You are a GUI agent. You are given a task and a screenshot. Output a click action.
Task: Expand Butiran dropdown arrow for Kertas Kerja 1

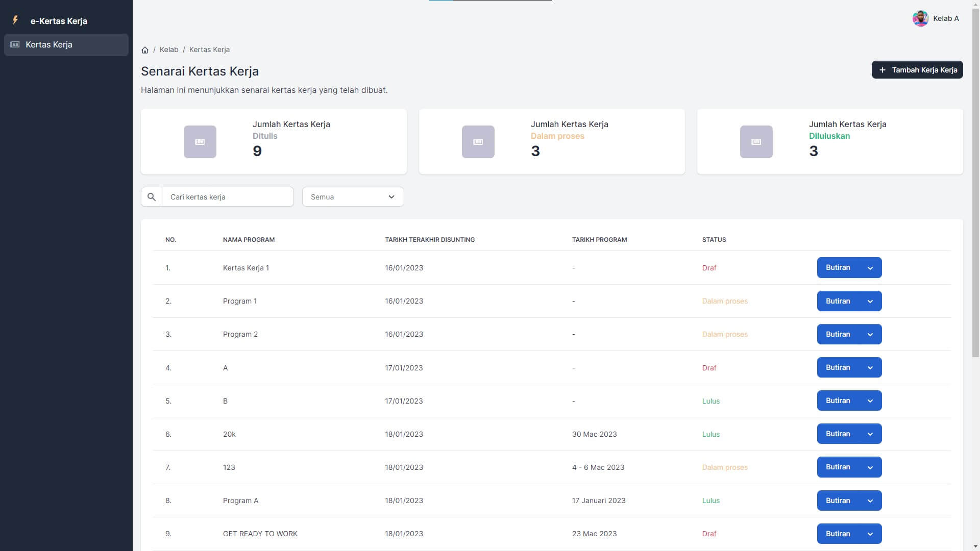[x=870, y=268]
